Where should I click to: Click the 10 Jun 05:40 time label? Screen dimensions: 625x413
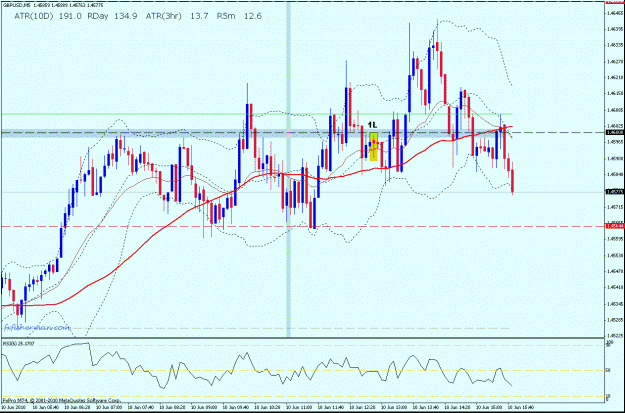44,408
